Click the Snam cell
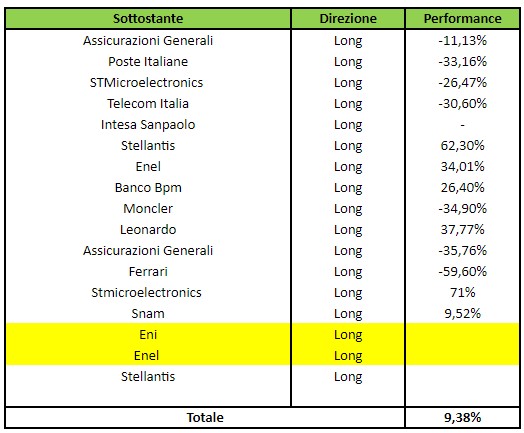 tap(148, 314)
